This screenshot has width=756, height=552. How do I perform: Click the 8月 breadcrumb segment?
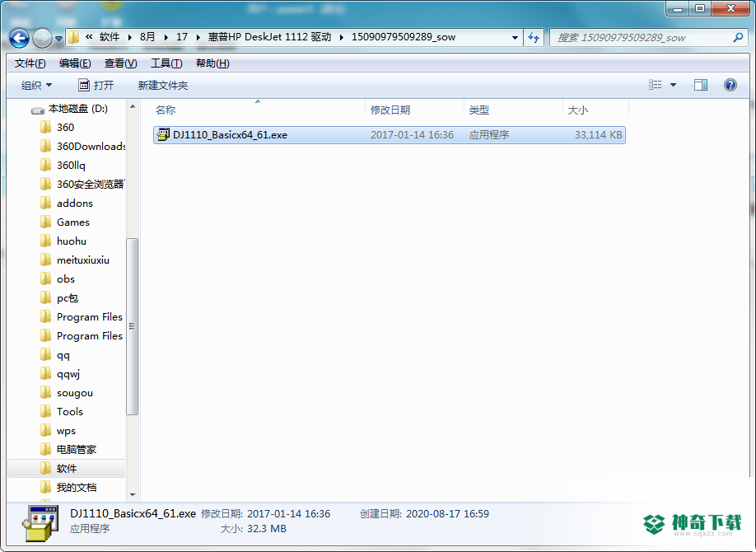pos(147,37)
